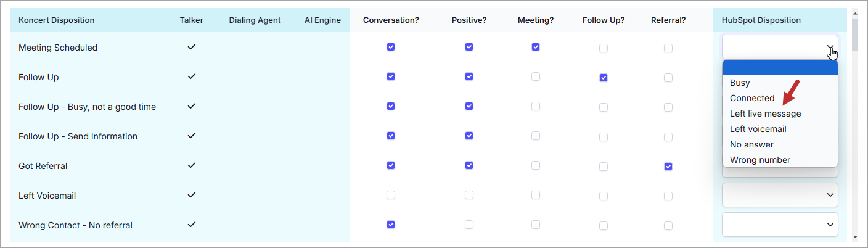Image resolution: width=868 pixels, height=248 pixels.
Task: Uncheck Follow Up? checkbox in Follow Up row
Action: (x=604, y=78)
